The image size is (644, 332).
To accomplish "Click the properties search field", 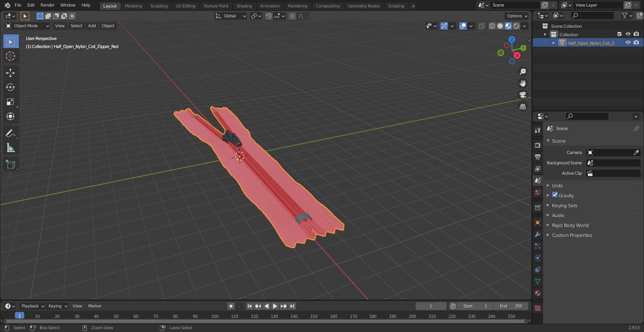I will click(587, 116).
